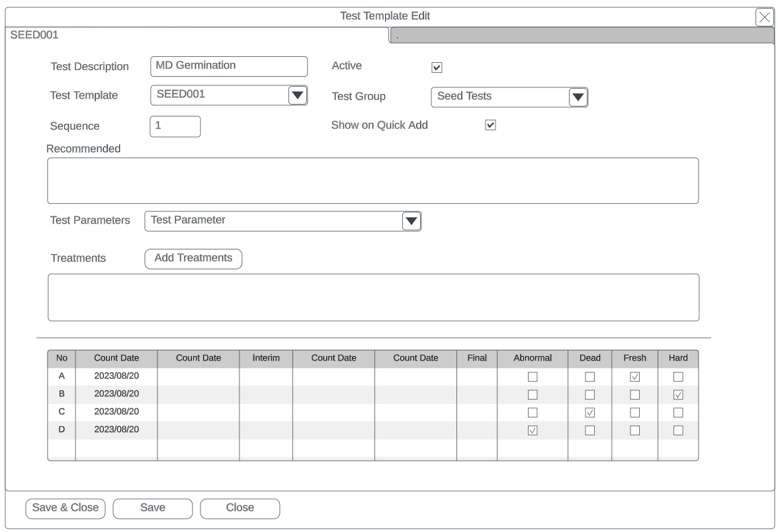
Task: Uncheck the Hard checkbox in row B
Action: (678, 395)
